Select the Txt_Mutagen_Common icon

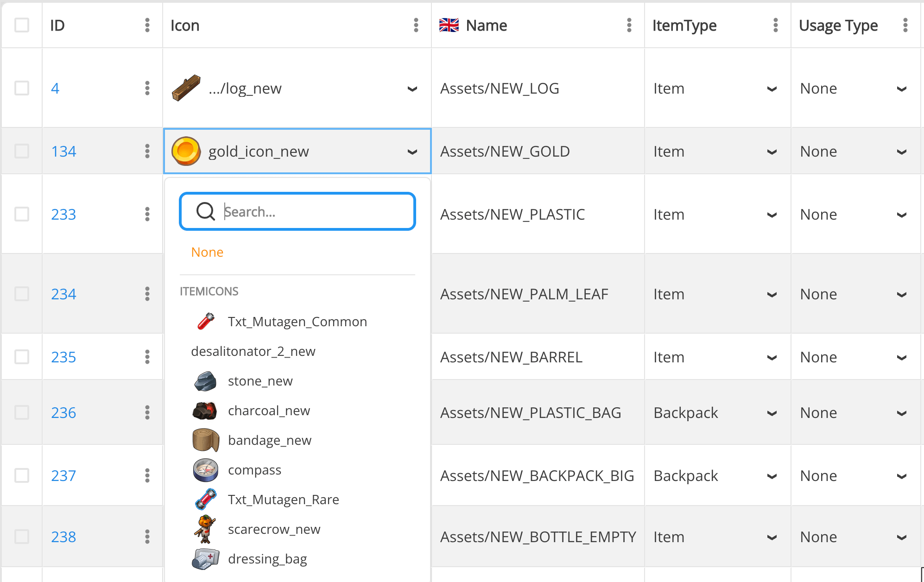tap(297, 321)
